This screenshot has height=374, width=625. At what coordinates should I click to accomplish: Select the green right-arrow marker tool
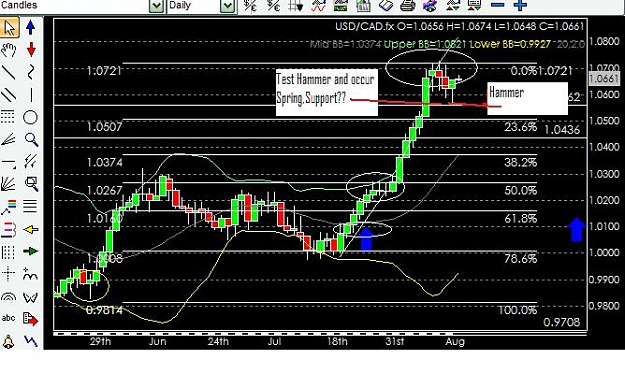point(31,251)
